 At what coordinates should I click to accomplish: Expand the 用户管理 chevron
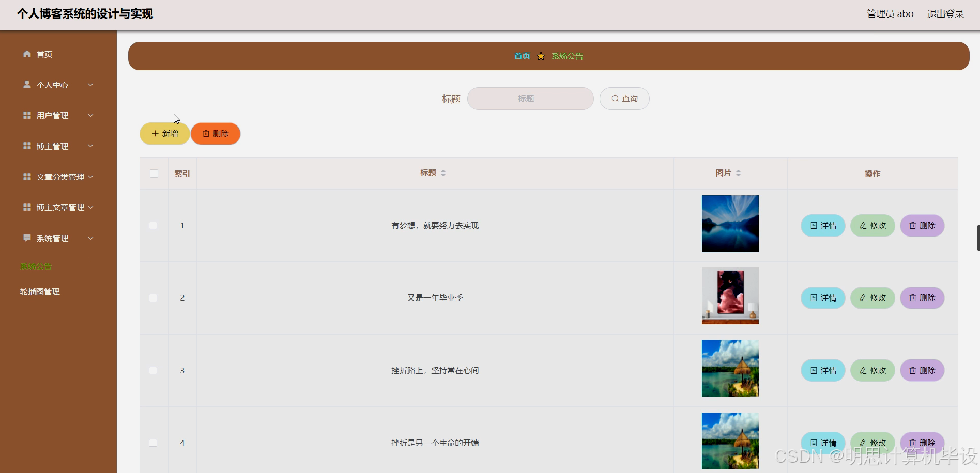pyautogui.click(x=90, y=115)
